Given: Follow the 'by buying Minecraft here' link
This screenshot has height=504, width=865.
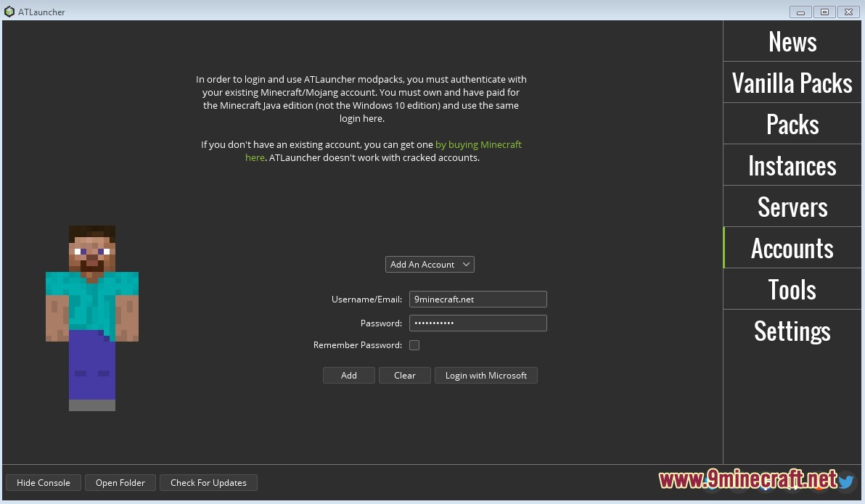Looking at the screenshot, I should pos(477,144).
